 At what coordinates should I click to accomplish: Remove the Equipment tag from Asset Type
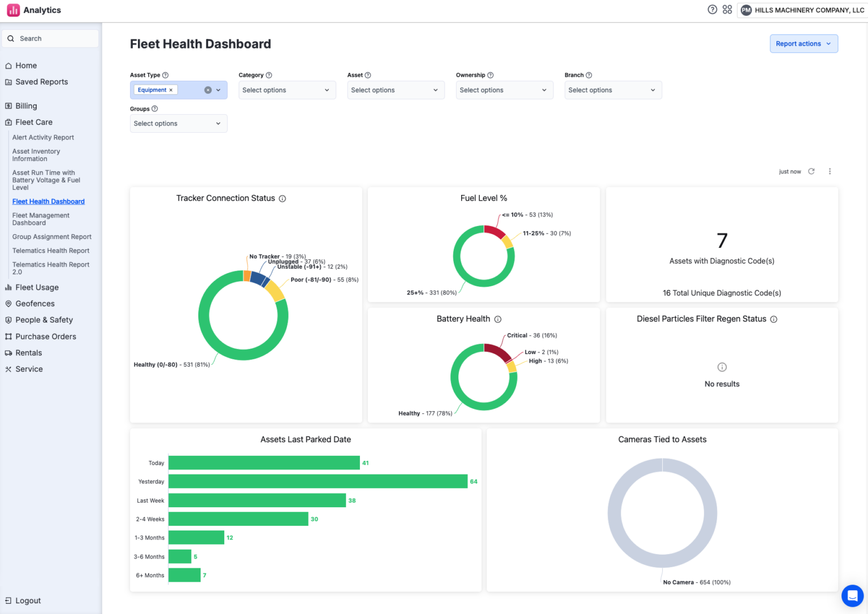(x=171, y=90)
